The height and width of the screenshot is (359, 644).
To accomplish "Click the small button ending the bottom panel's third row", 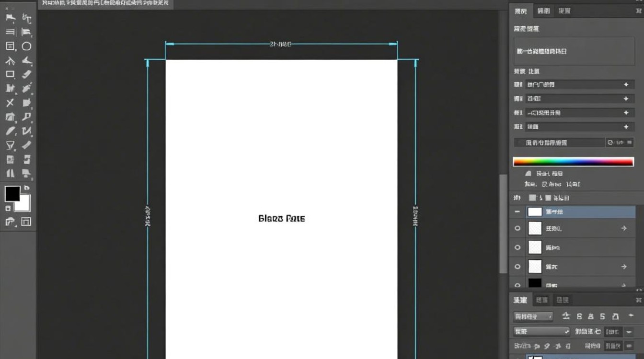I will 629,346.
